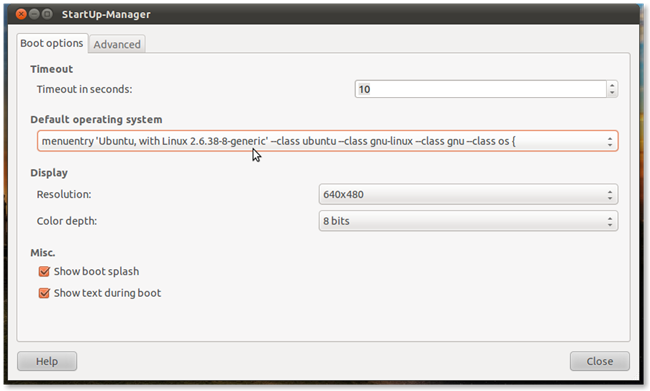
Task: Toggle the Show boot splash checkbox
Action: coord(44,272)
